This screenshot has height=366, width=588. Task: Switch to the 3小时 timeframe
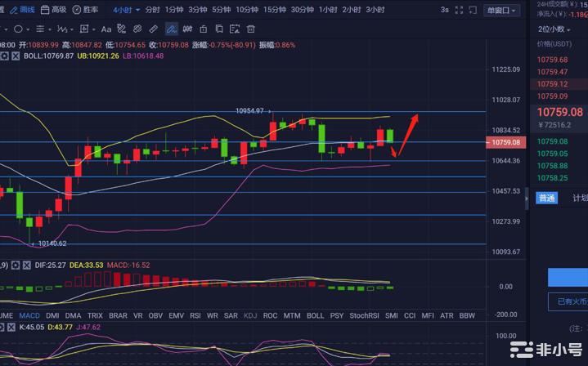375,10
